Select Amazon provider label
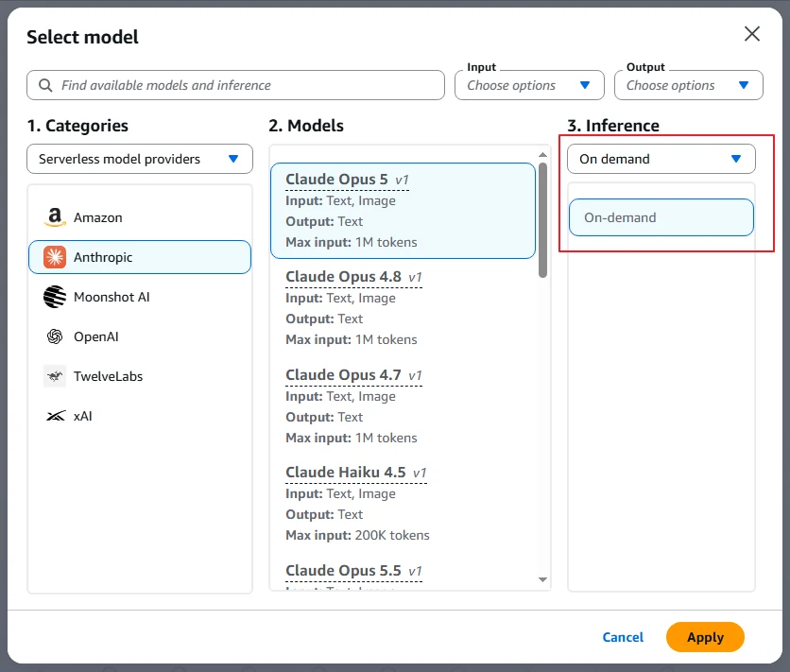Viewport: 790px width, 672px height. (97, 217)
